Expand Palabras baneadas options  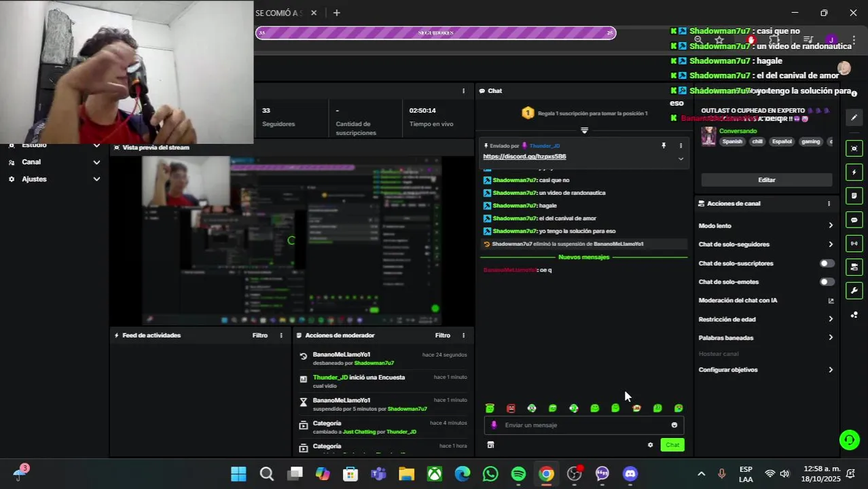[830, 338]
